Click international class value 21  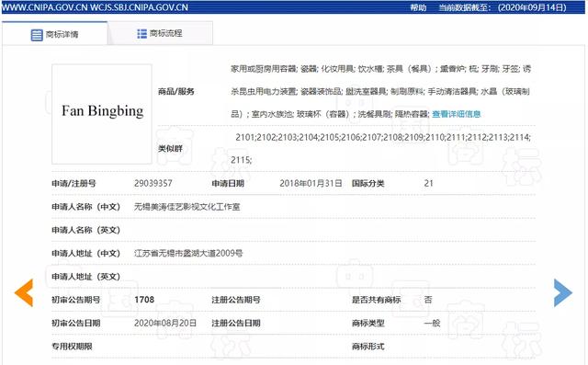(x=429, y=184)
